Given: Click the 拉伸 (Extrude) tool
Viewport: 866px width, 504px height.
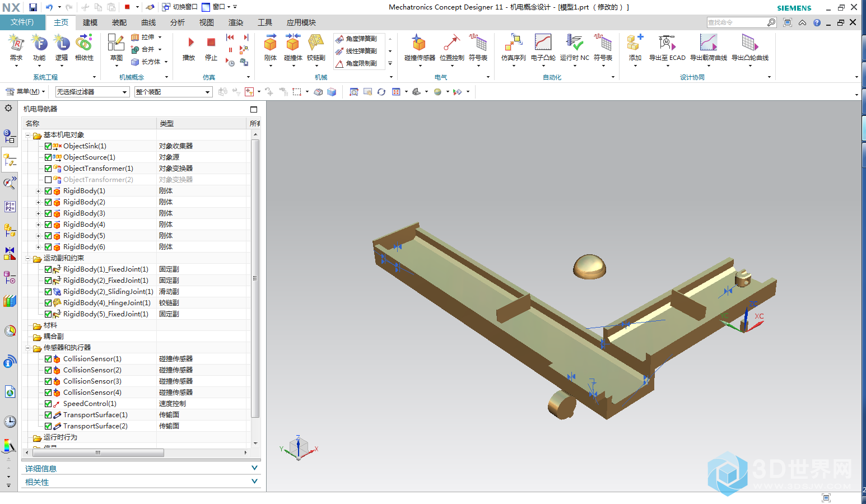Looking at the screenshot, I should (143, 37).
